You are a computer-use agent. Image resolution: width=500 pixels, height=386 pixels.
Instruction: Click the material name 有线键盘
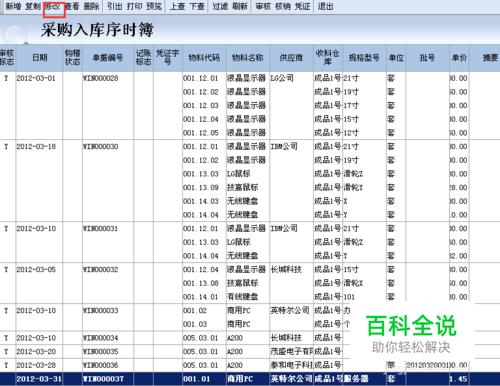pyautogui.click(x=243, y=297)
